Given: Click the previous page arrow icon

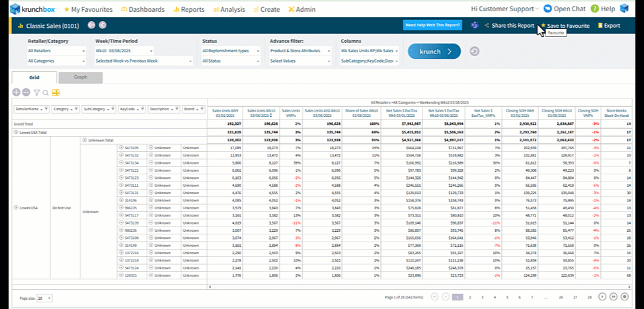Looking at the screenshot, I should tap(445, 296).
